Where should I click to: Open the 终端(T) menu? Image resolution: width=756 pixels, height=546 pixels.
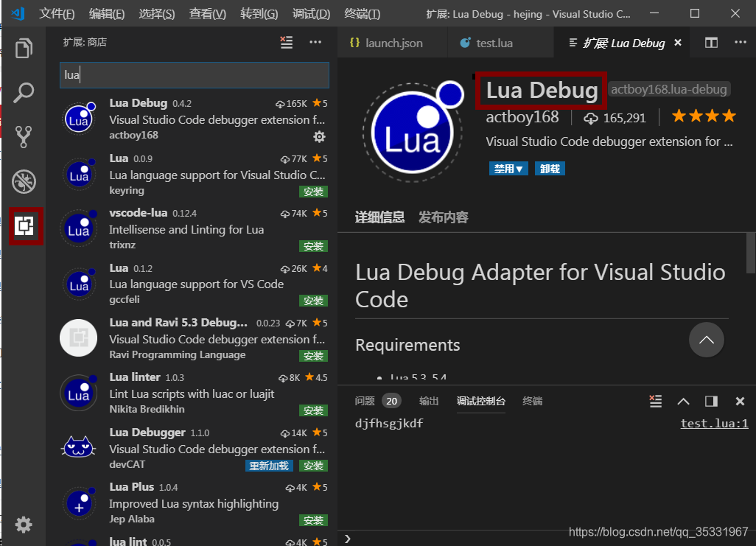(x=362, y=13)
